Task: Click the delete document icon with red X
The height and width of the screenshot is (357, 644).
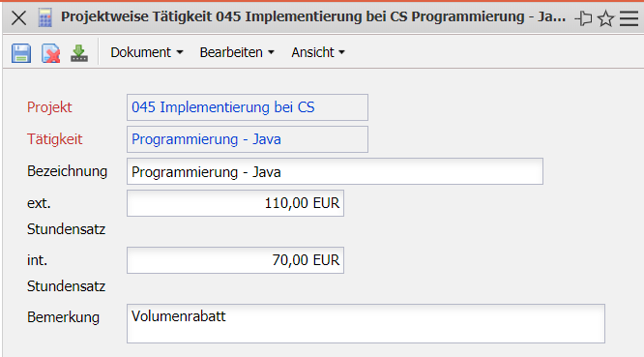Action: coord(51,53)
